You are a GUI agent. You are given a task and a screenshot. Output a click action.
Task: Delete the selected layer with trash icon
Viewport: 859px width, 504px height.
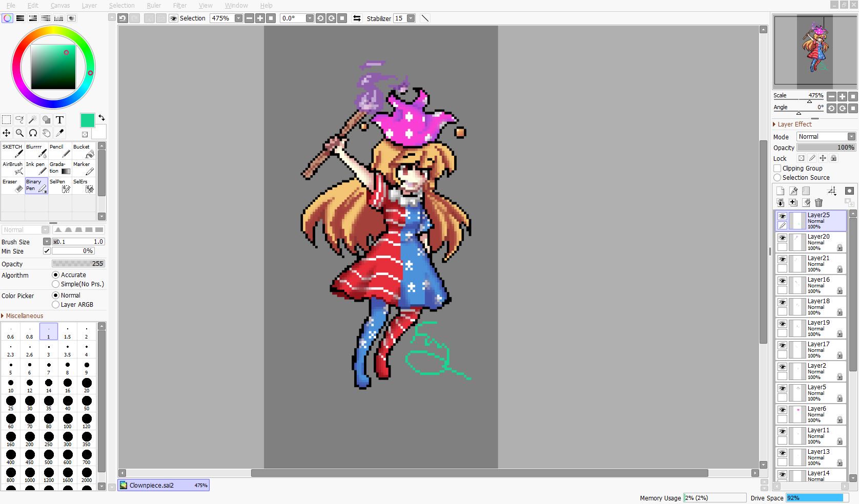[819, 203]
